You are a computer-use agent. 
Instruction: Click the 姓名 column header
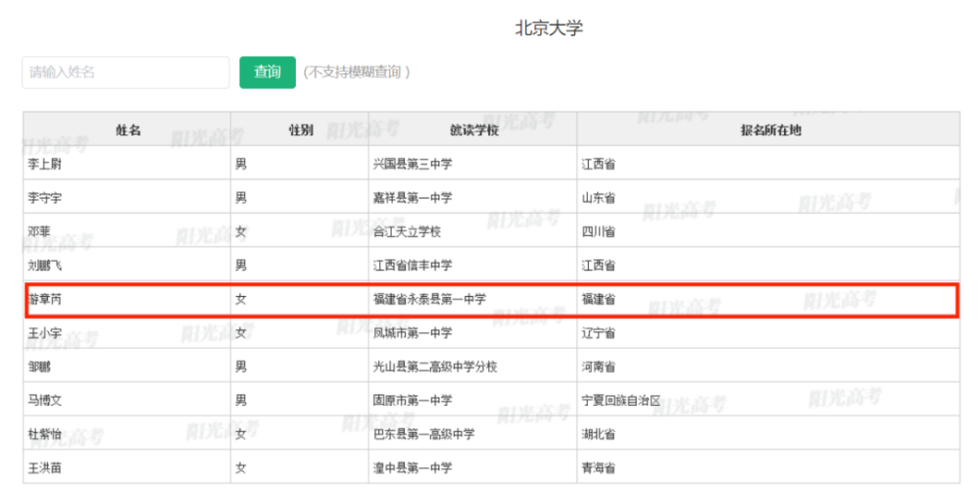coord(128,130)
